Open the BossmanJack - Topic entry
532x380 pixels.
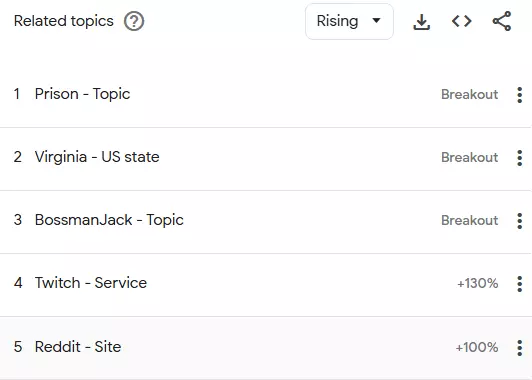(109, 220)
